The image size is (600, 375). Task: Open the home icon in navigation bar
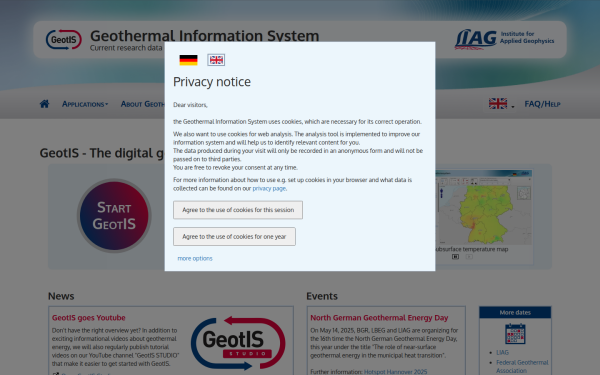click(x=44, y=104)
